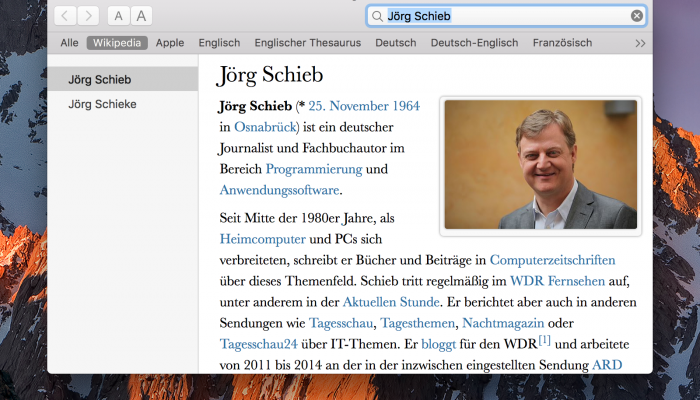Image resolution: width=700 pixels, height=400 pixels.
Task: Select the Wikipedia source tab
Action: point(117,43)
